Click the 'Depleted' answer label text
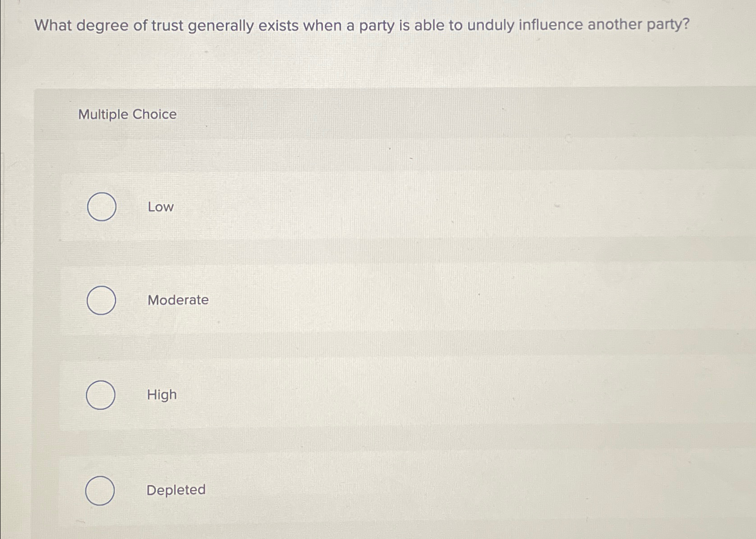The height and width of the screenshot is (539, 756). 176,490
